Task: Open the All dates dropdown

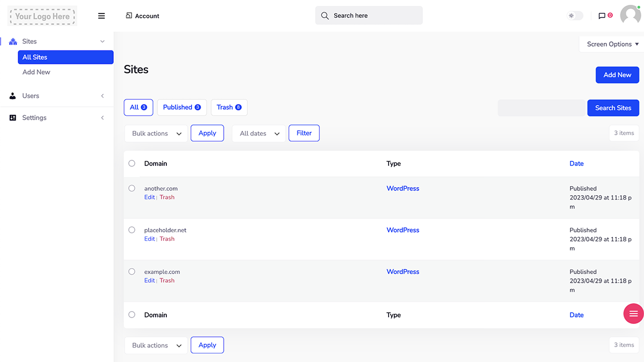Action: [259, 134]
